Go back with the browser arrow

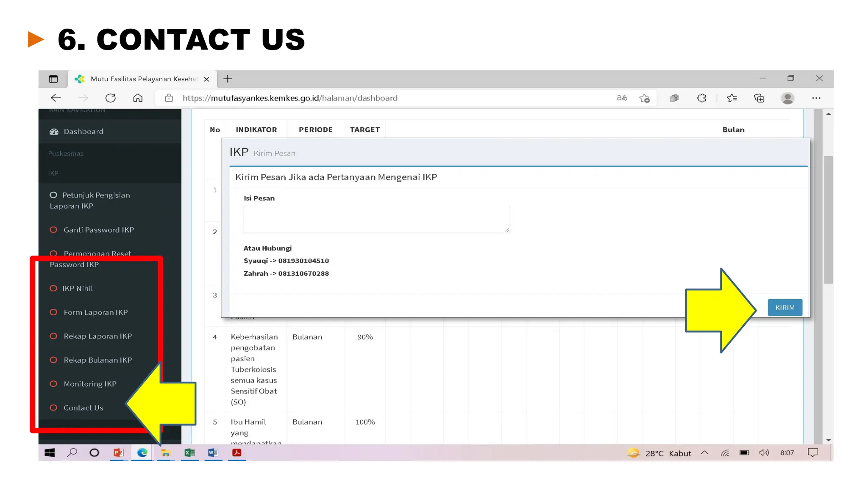click(x=56, y=98)
